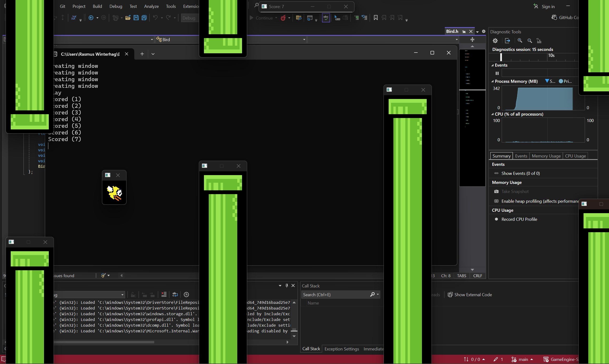Click Reset View chart icon in Diagnostic Tools
Viewport: 609px width, 364px height.
point(539,41)
